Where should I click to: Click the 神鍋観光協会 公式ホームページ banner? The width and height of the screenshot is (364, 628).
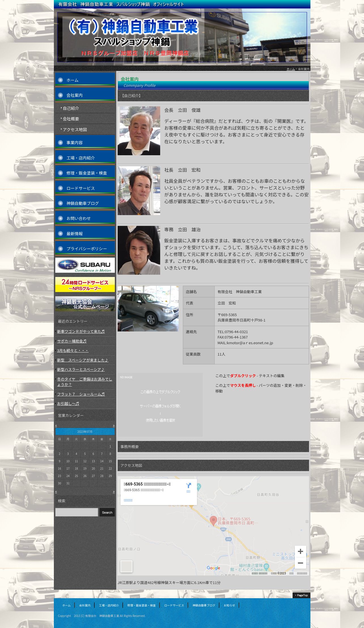click(x=85, y=304)
